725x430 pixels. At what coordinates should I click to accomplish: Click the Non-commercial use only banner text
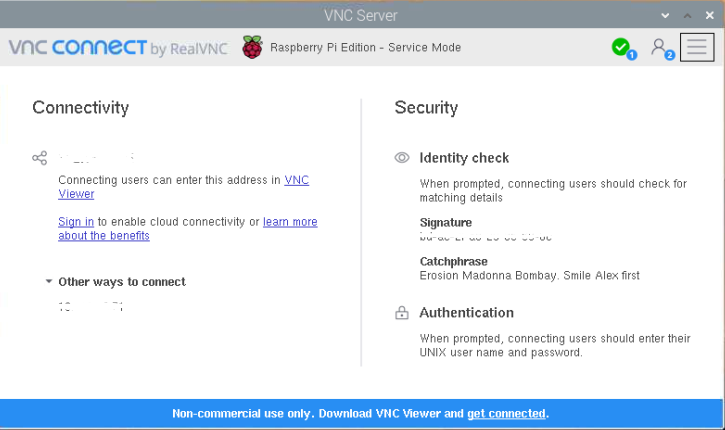tap(361, 413)
